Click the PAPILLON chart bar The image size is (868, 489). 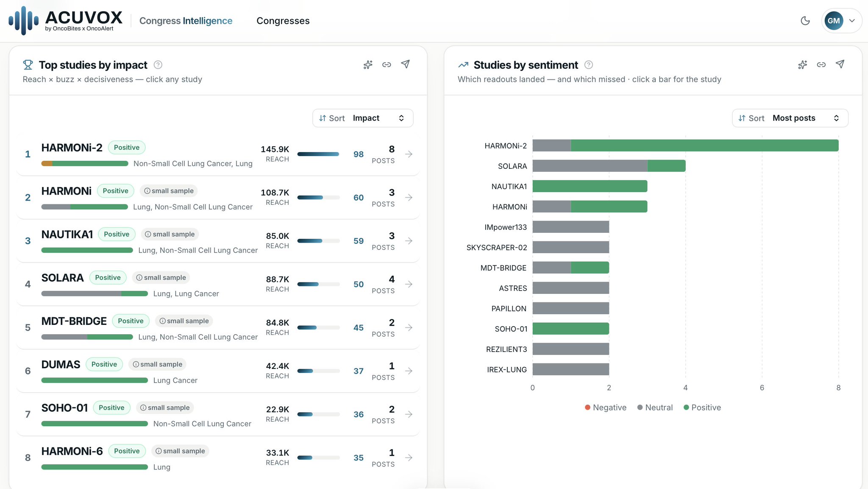pyautogui.click(x=571, y=308)
